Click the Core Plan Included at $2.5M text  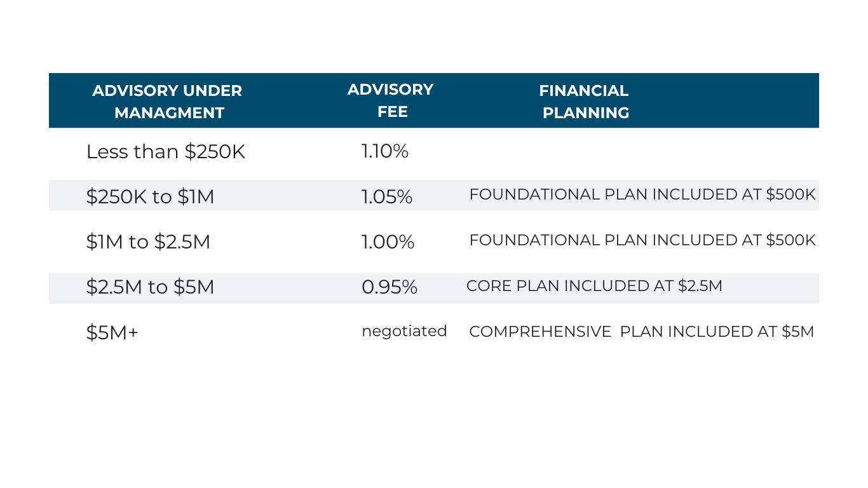tap(595, 286)
